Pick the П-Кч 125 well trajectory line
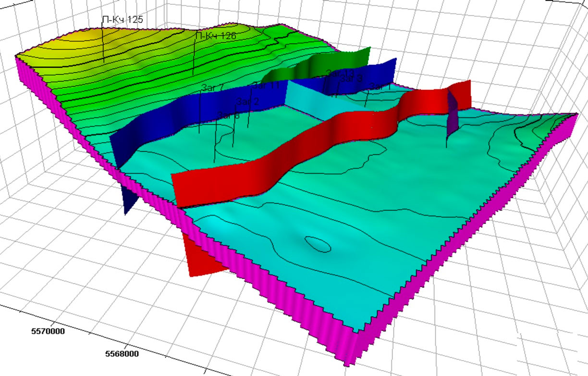Viewport: 588px width, 376px height. pos(103,46)
